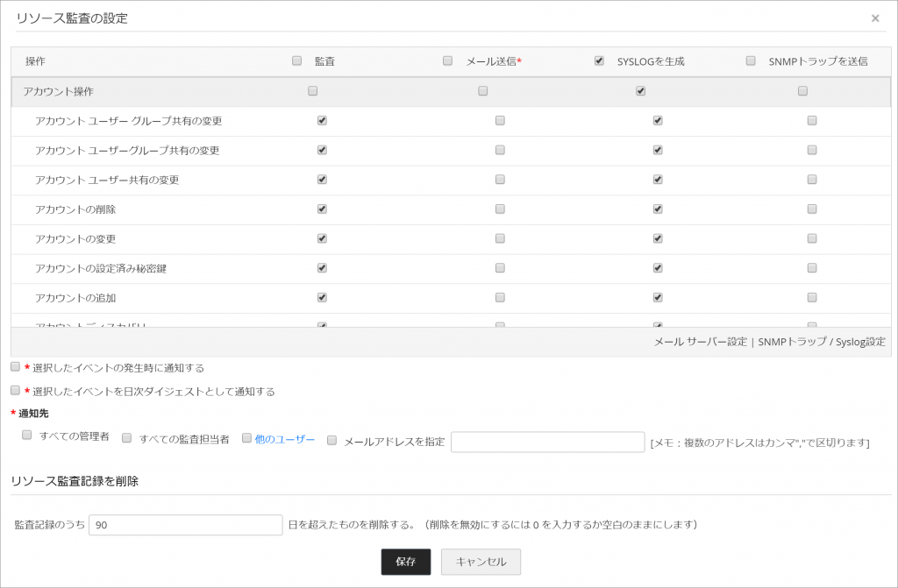This screenshot has width=898, height=588.
Task: Click the email address input field
Action: pos(547,442)
